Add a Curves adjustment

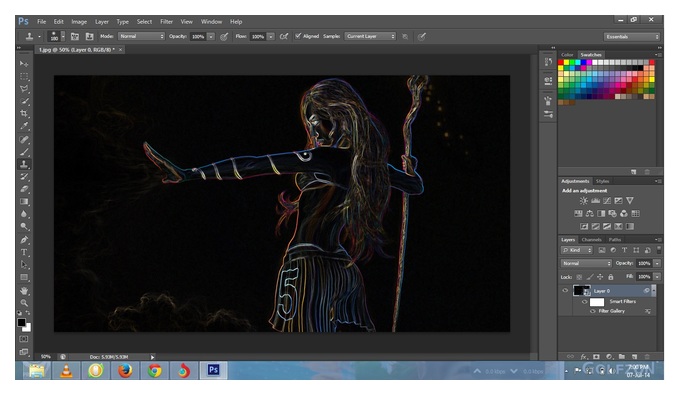pyautogui.click(x=607, y=201)
